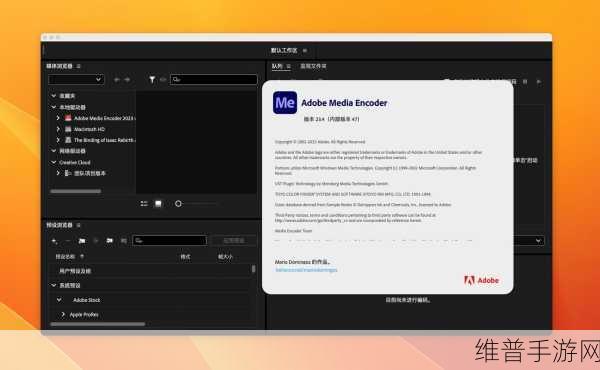This screenshot has height=370, width=600.
Task: Click the preset list vertical scrollbar
Action: click(253, 269)
